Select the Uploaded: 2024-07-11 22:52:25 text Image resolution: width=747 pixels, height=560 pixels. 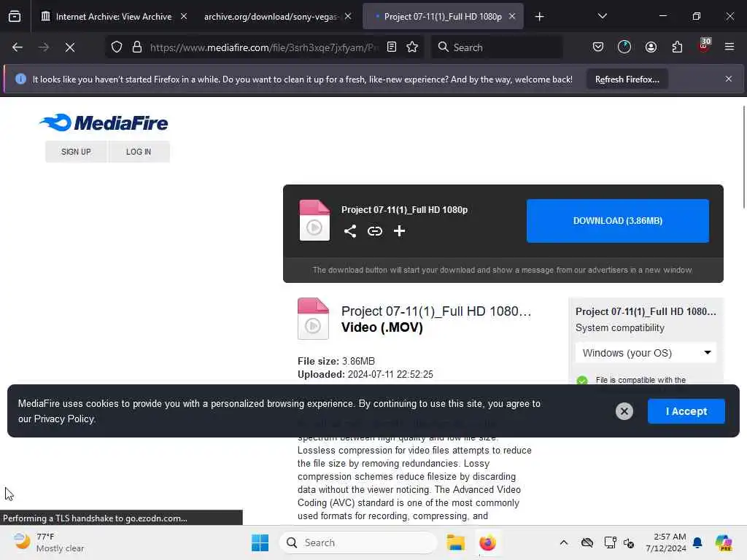pos(365,374)
